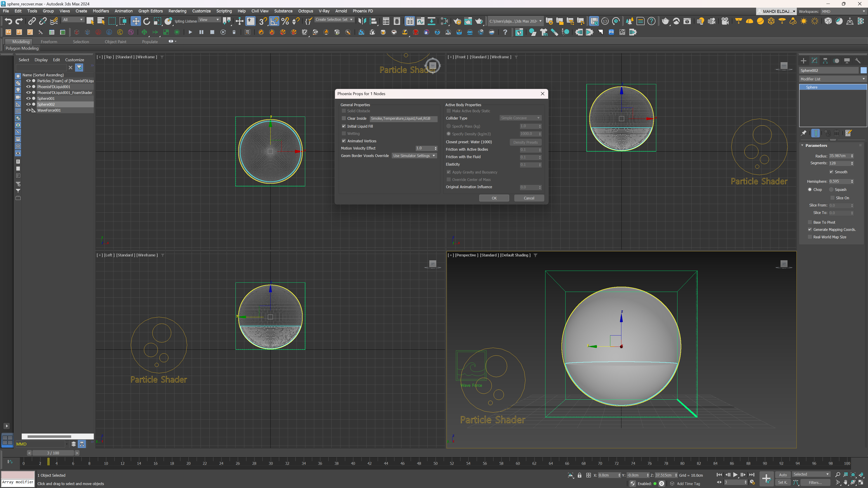
Task: Click the selection lock toggle icon
Action: [x=580, y=475]
